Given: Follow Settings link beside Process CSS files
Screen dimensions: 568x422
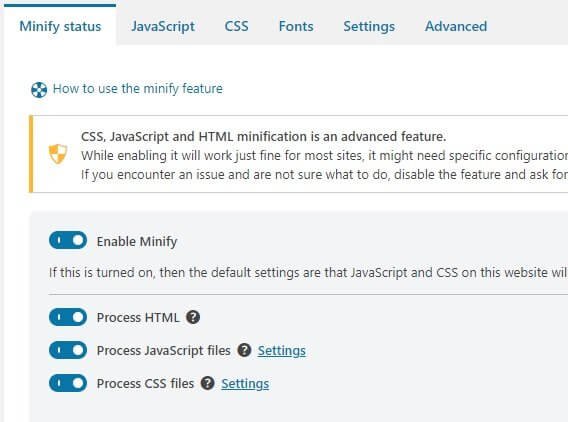Looking at the screenshot, I should (x=245, y=384).
